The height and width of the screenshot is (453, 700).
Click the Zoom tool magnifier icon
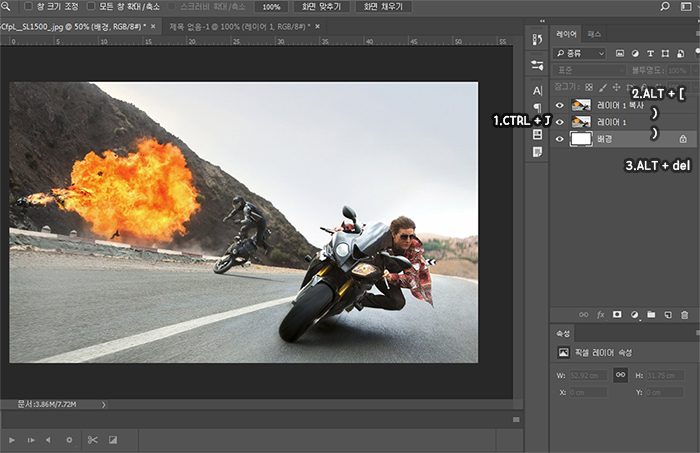[5, 6]
